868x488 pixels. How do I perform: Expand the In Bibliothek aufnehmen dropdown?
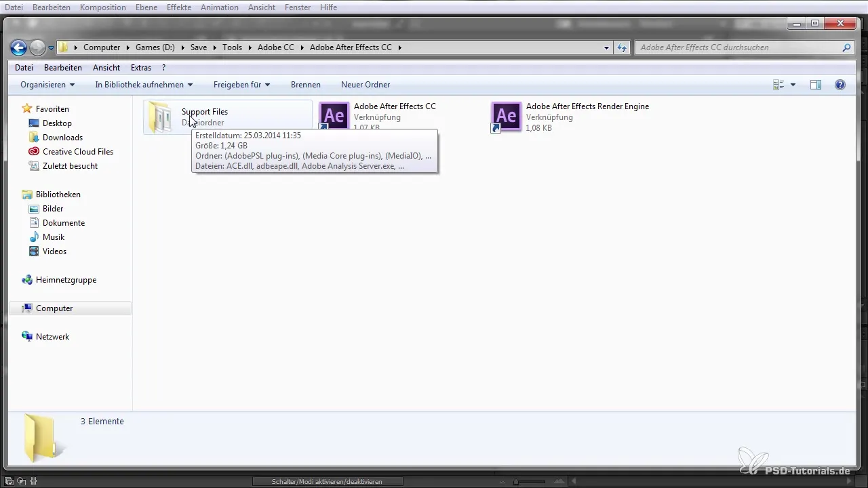tap(144, 85)
